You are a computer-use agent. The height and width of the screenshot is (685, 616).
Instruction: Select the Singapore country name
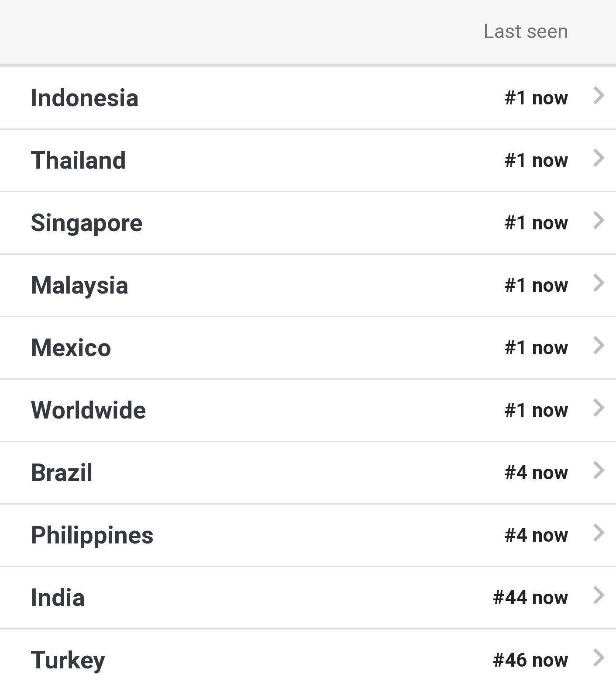pyautogui.click(x=87, y=224)
